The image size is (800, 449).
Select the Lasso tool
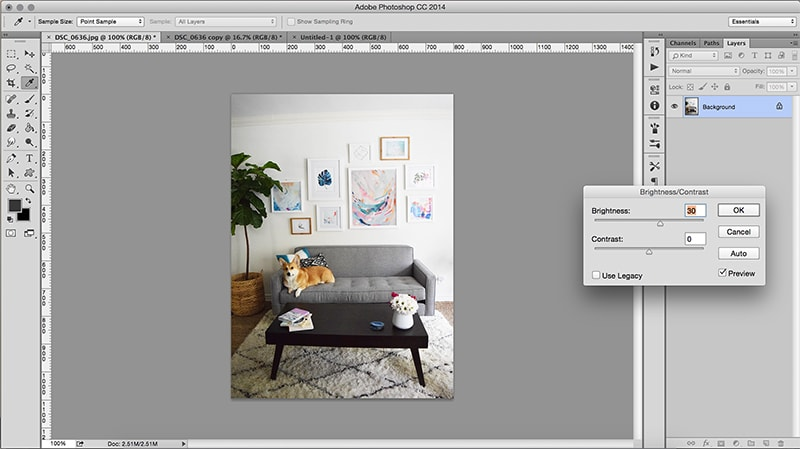(11, 68)
